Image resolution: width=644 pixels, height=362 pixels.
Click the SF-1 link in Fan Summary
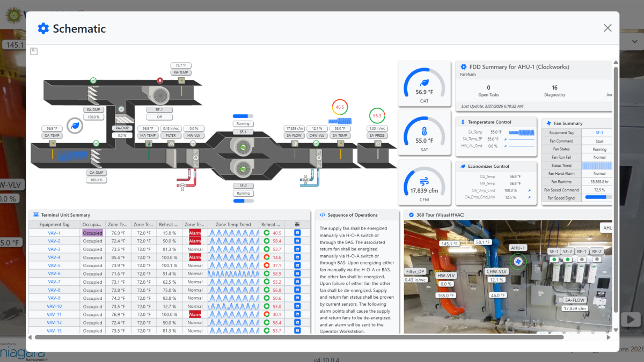(599, 132)
